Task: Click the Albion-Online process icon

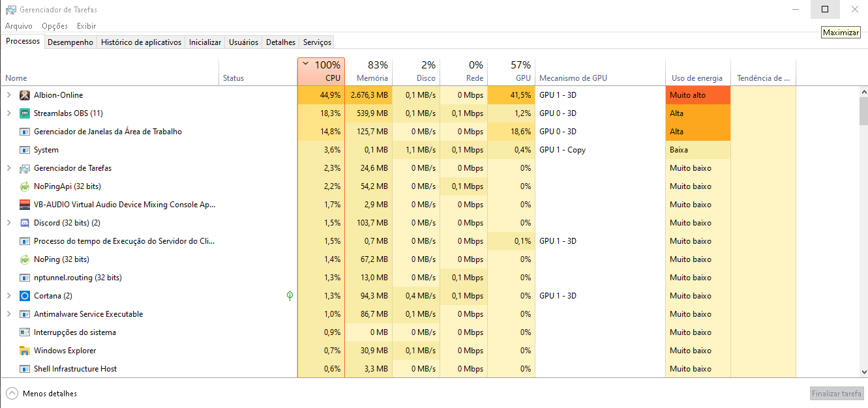Action: click(25, 95)
